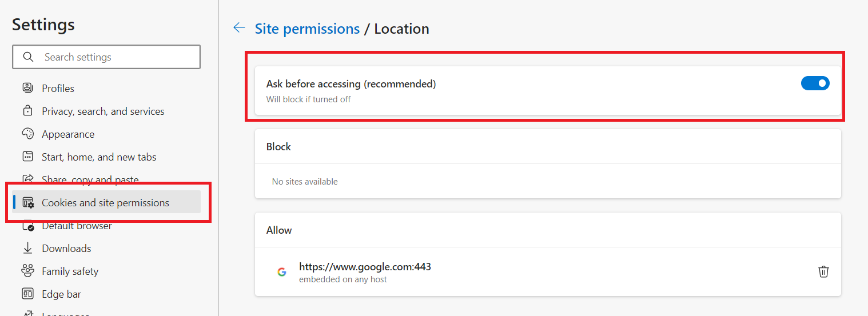Click the Appearance palette icon
The height and width of the screenshot is (316, 868).
click(x=27, y=134)
